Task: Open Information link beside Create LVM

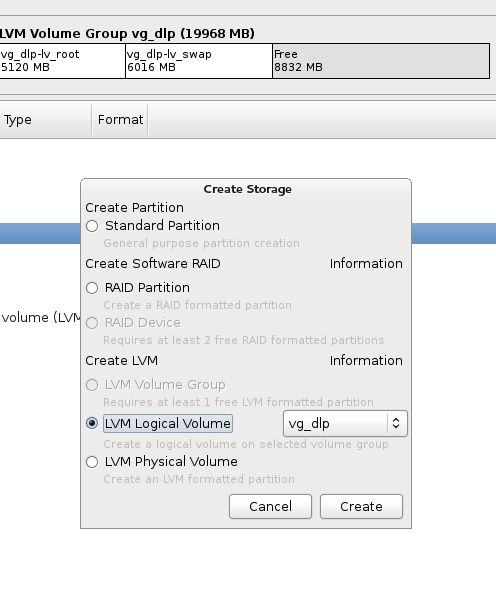Action: click(x=366, y=360)
